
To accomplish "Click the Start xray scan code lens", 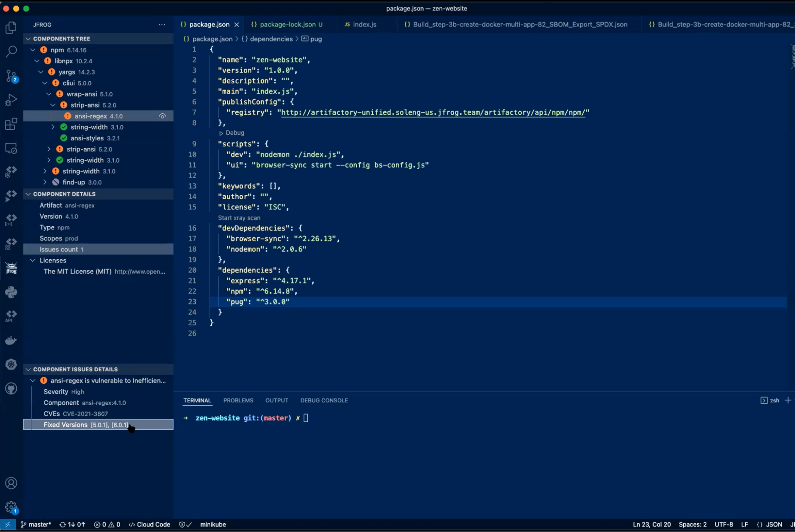I will (x=239, y=218).
